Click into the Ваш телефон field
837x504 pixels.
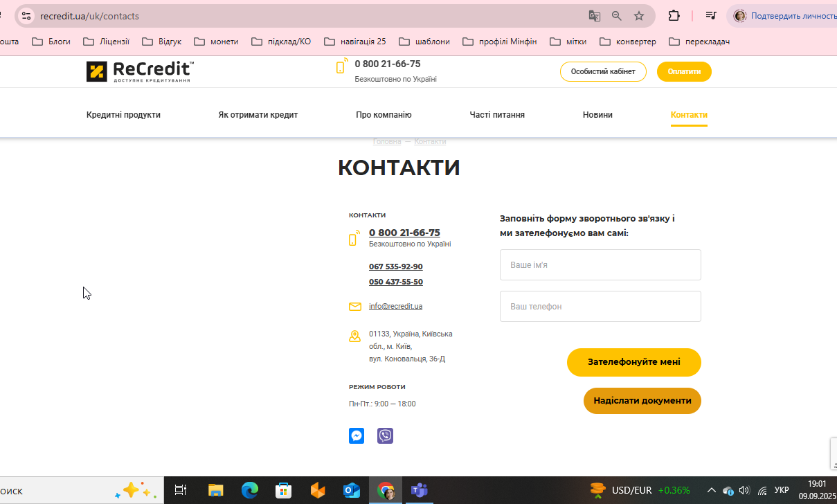[x=600, y=306]
